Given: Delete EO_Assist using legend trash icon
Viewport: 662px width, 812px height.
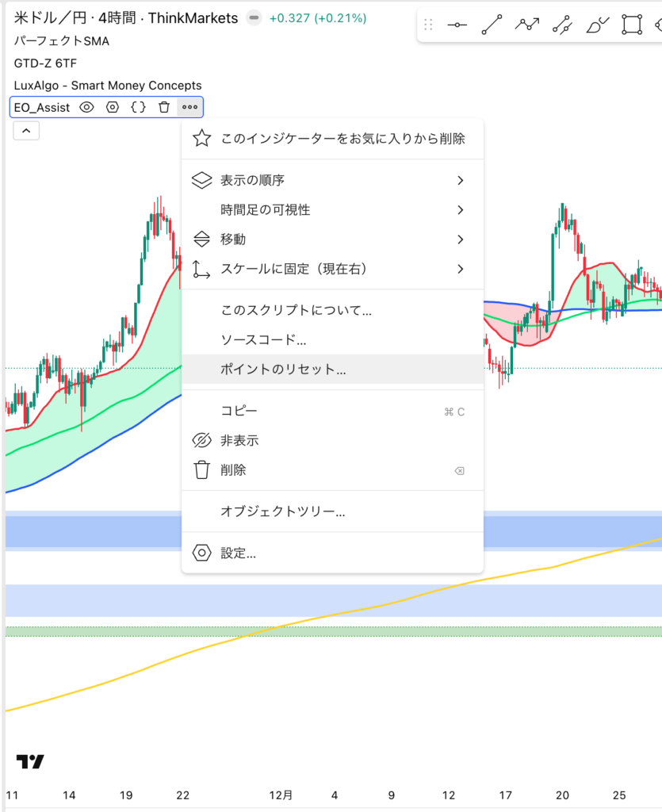Looking at the screenshot, I should click(x=163, y=107).
